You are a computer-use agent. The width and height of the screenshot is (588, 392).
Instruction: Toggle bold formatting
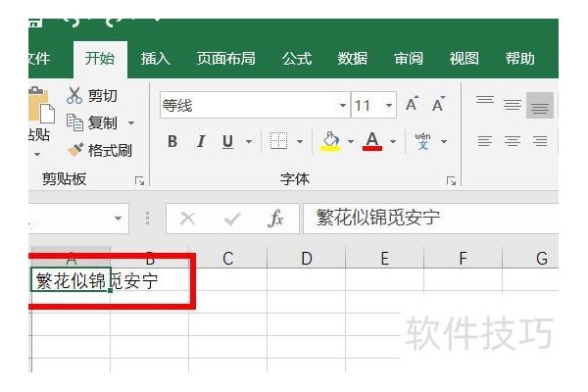(172, 141)
